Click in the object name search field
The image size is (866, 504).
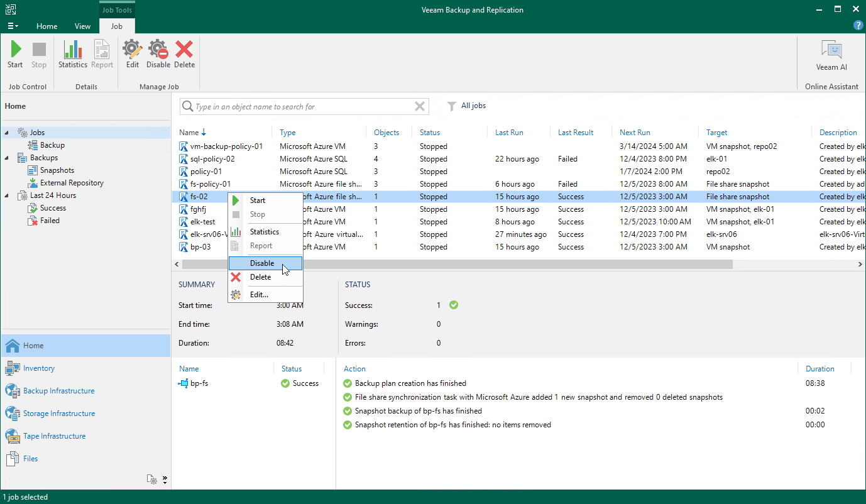click(x=304, y=107)
